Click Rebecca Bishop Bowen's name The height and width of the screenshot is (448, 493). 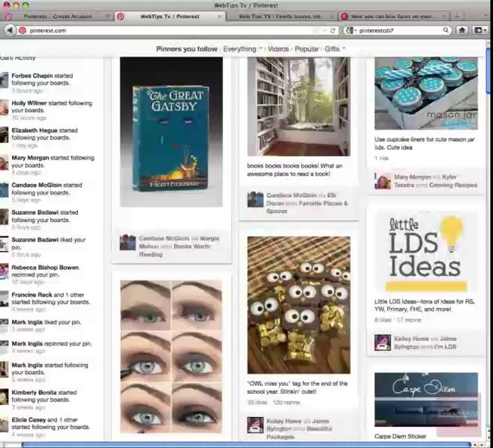click(x=45, y=268)
